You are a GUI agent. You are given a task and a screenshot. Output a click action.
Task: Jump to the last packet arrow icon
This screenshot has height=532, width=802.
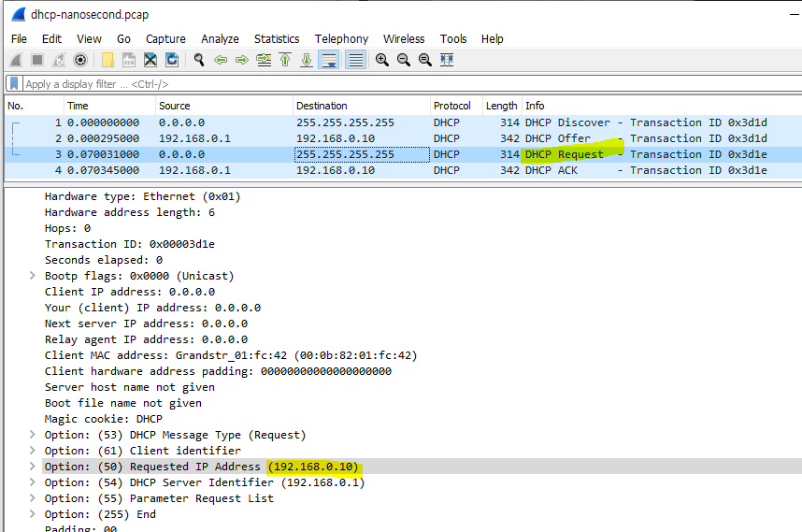coord(307,61)
